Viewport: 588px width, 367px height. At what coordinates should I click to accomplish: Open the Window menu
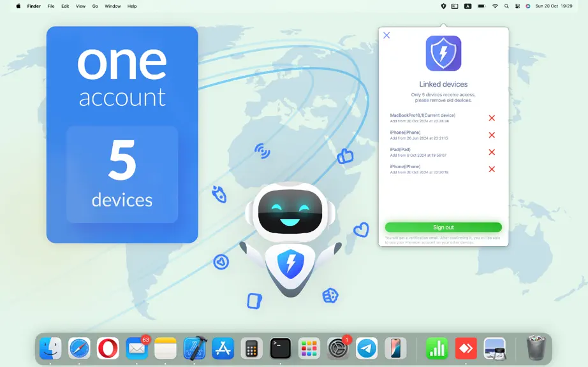coord(112,6)
